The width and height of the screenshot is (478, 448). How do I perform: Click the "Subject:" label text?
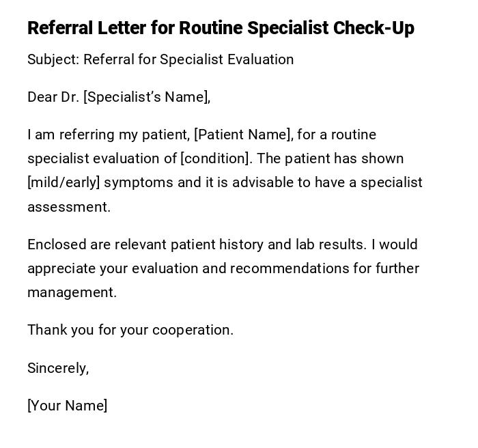[x=53, y=59]
